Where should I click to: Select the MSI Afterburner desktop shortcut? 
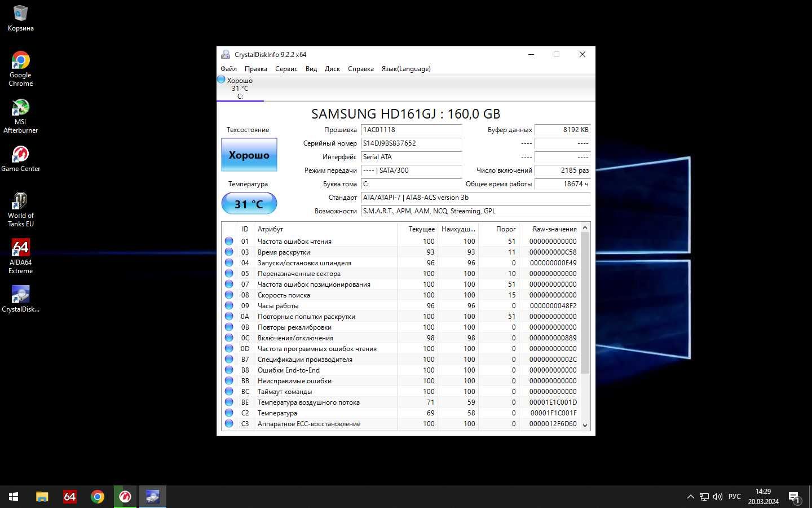click(20, 116)
